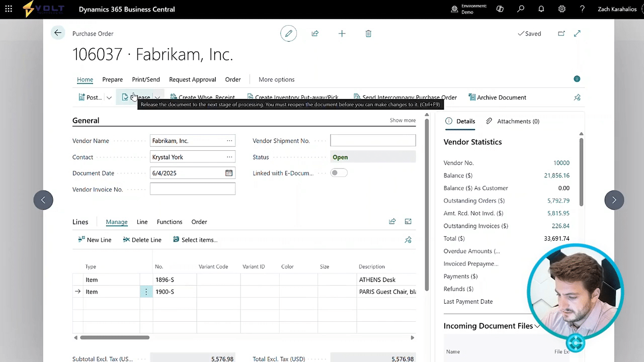Click the Copilot icon in header
644x362 pixels.
[500, 9]
